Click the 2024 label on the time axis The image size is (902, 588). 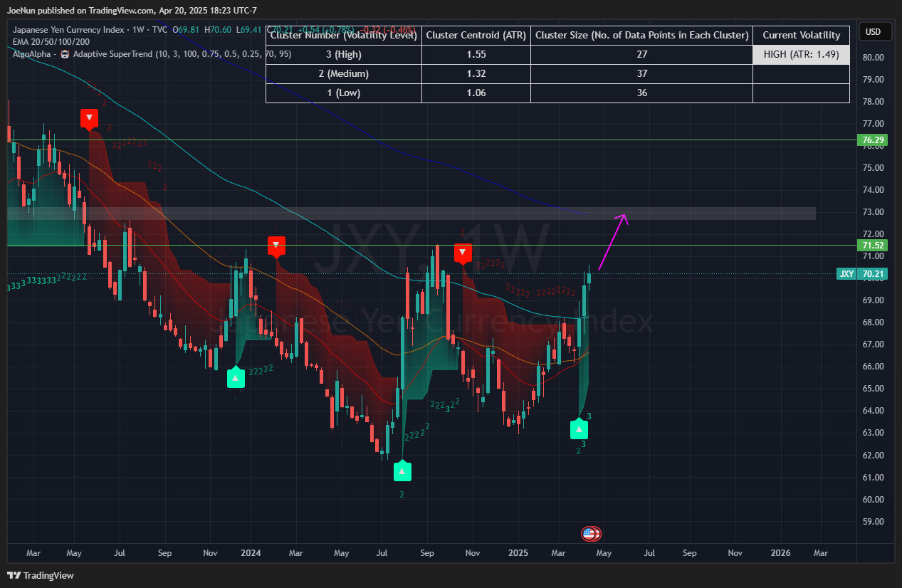click(251, 552)
